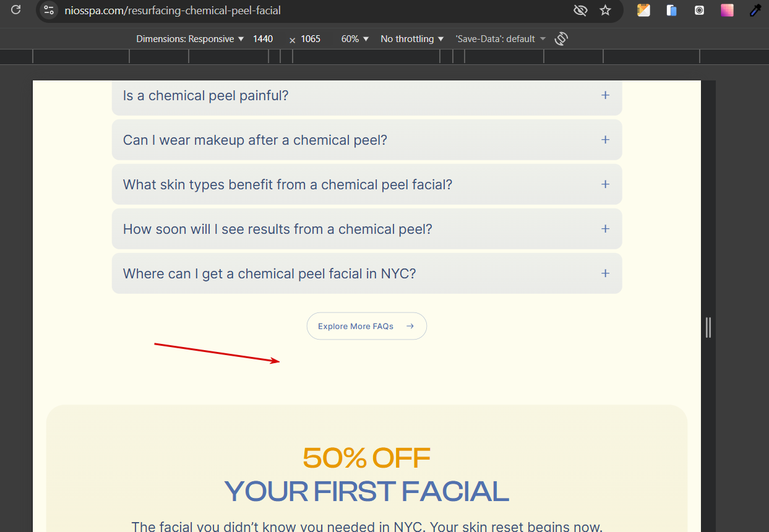Click "50% OFF" heading text
This screenshot has height=532, width=769.
tap(367, 458)
